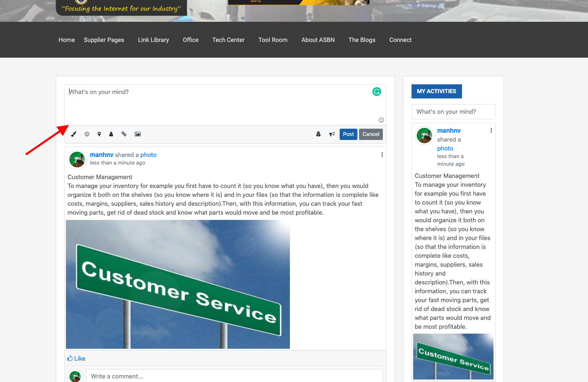Viewport: 588px width, 382px height.
Task: Open the Supplier Pages menu
Action: point(104,40)
